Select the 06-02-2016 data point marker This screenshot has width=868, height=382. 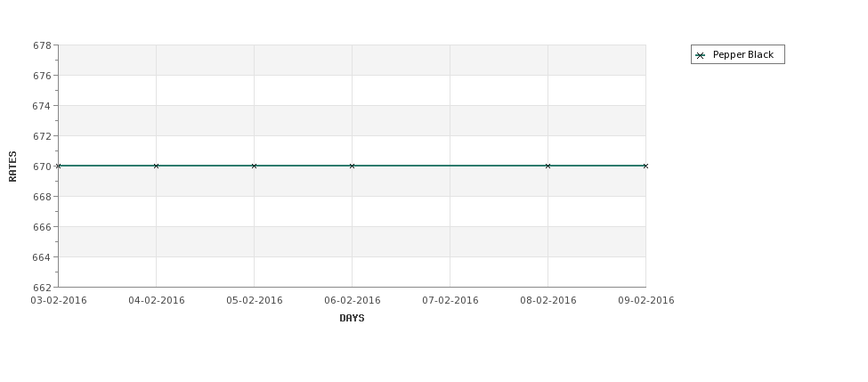352,166
